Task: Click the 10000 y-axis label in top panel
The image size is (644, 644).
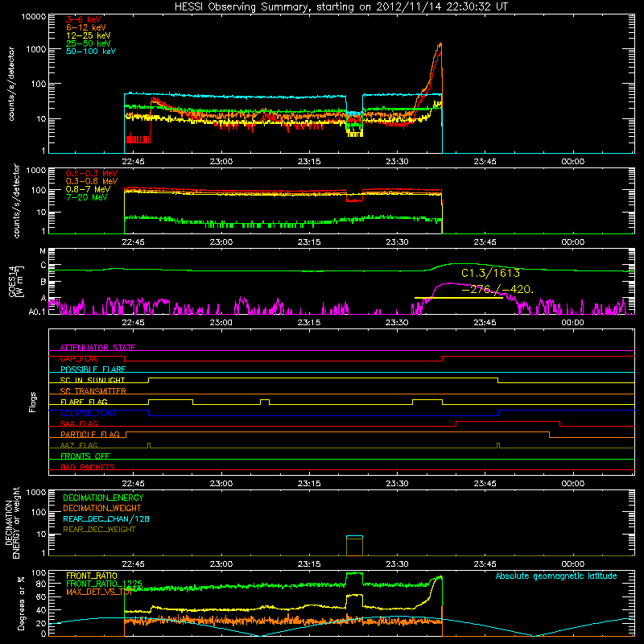Action: [34, 16]
